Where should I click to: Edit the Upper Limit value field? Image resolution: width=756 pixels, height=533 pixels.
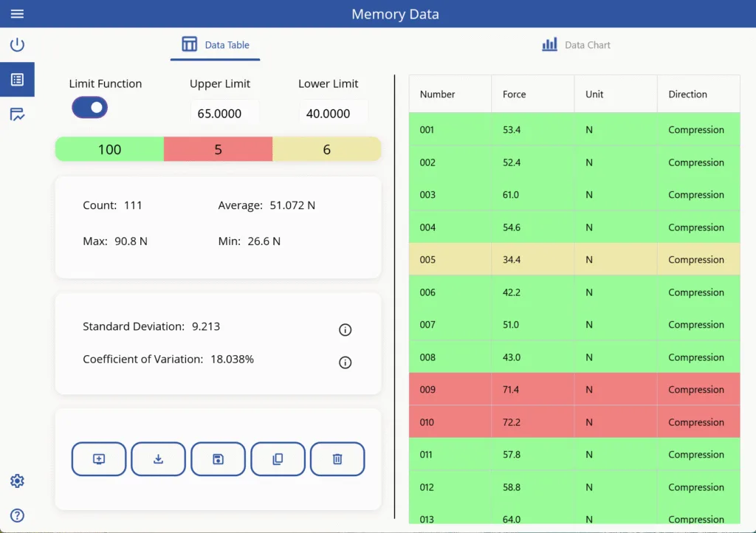220,114
